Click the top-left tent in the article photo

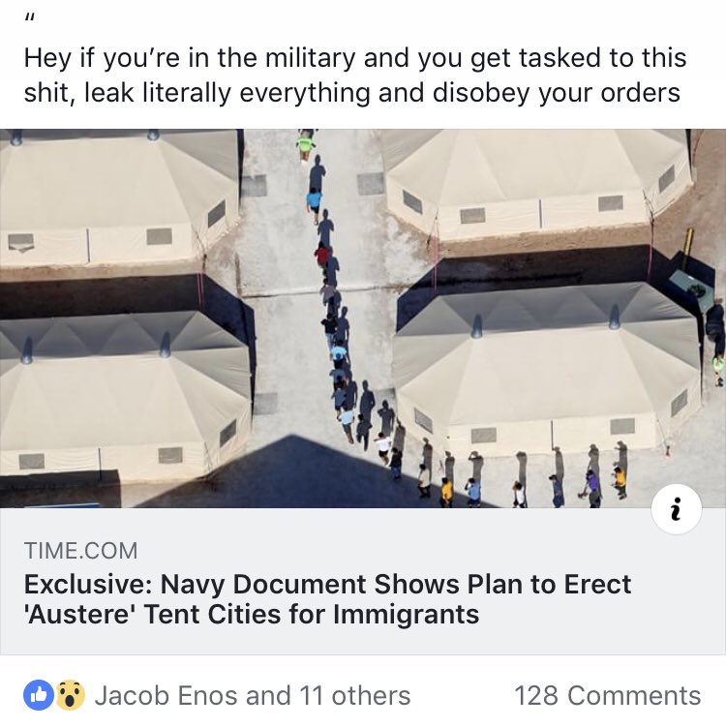click(120, 197)
